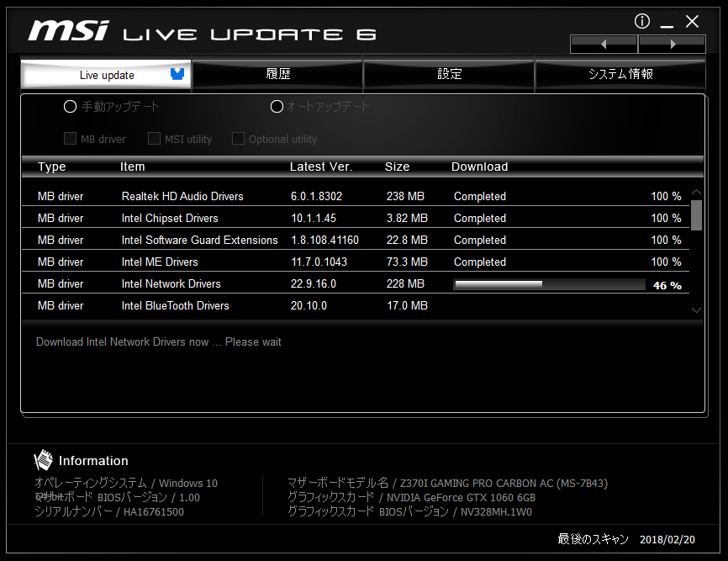Click the serial number HA16761500

[153, 511]
